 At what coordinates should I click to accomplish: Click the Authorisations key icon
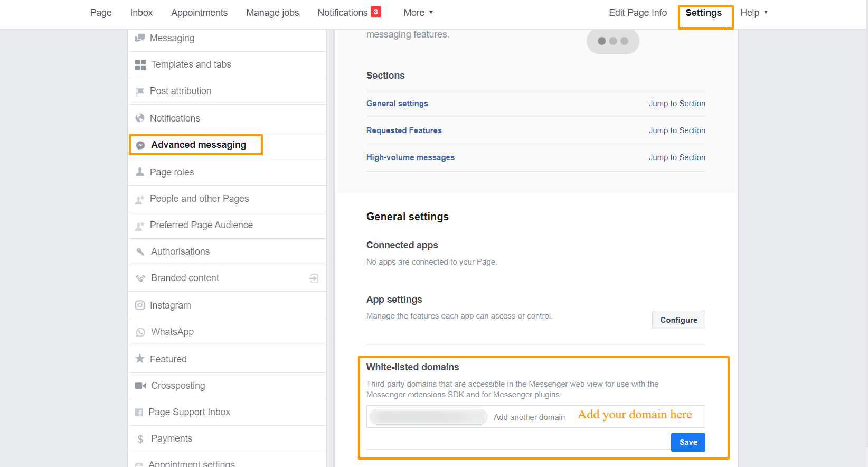coord(140,252)
